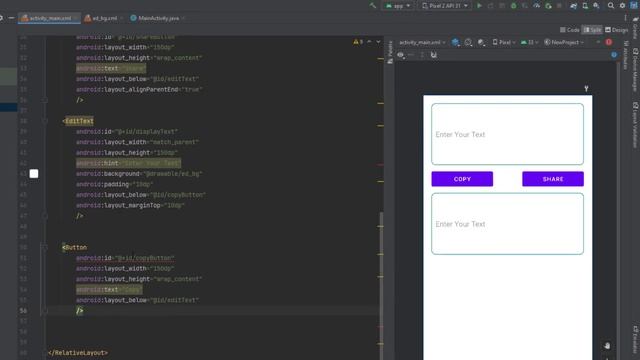Click the android:hint attribute line
The image size is (640, 360).
[x=128, y=163]
